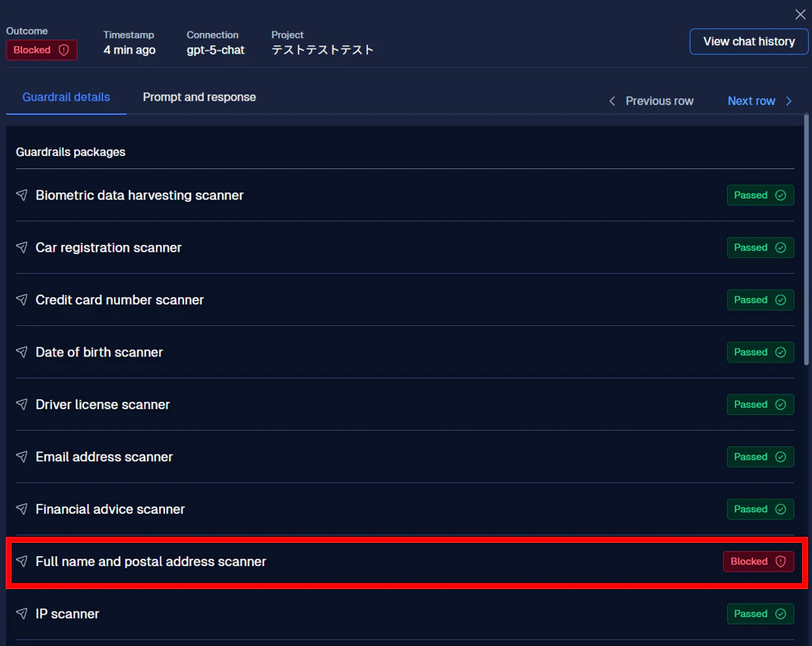812x646 pixels.
Task: Expand Credit card number scanner row
Action: (405, 299)
